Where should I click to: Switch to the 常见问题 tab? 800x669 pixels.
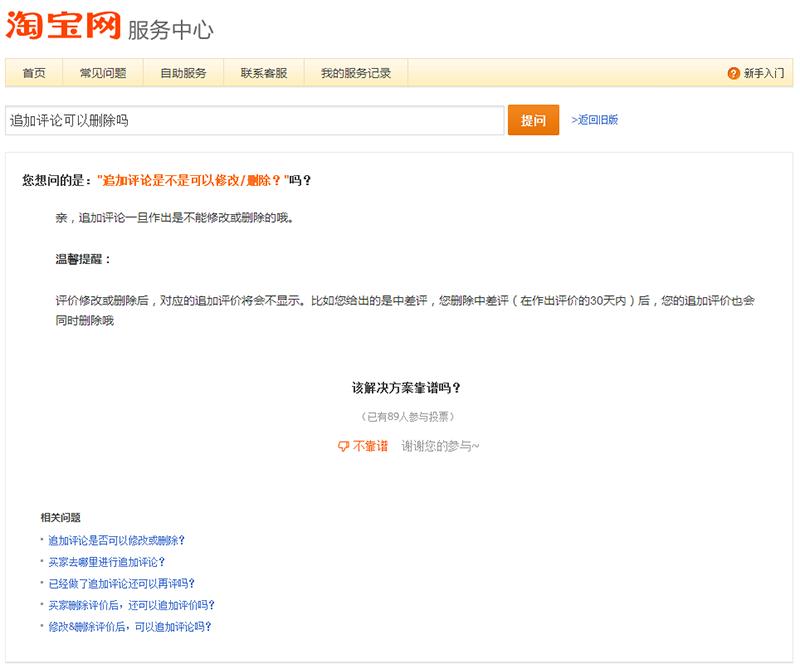pyautogui.click(x=102, y=74)
